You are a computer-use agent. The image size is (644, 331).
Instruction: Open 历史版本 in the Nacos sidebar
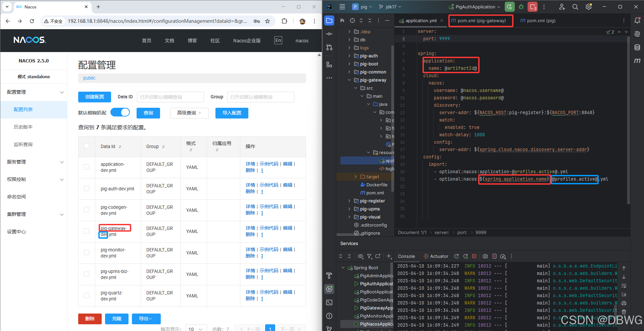tap(23, 127)
